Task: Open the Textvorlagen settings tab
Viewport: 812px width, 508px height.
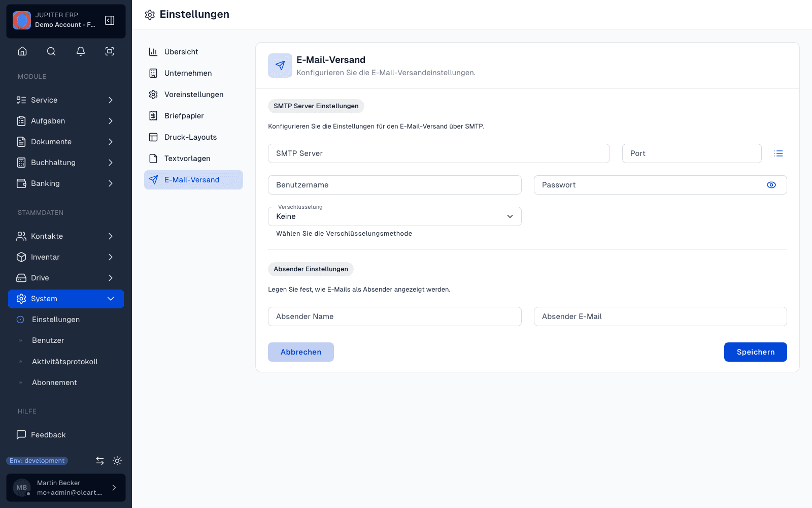Action: pos(193,158)
